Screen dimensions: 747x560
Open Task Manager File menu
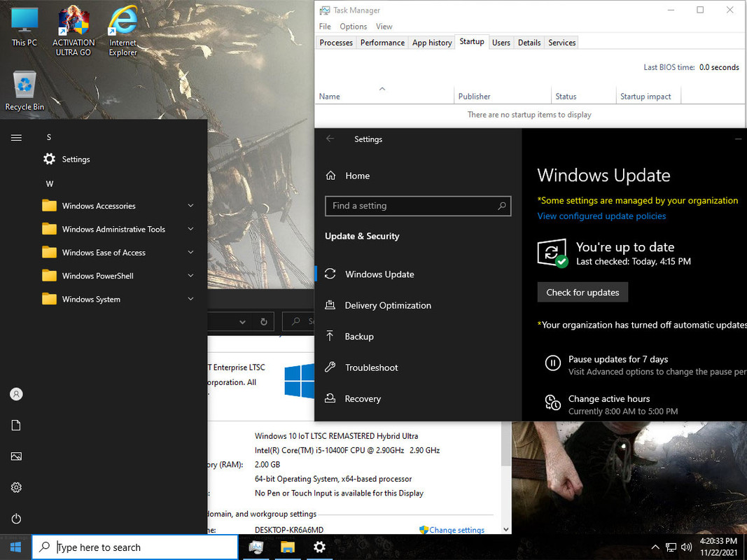[x=325, y=26]
